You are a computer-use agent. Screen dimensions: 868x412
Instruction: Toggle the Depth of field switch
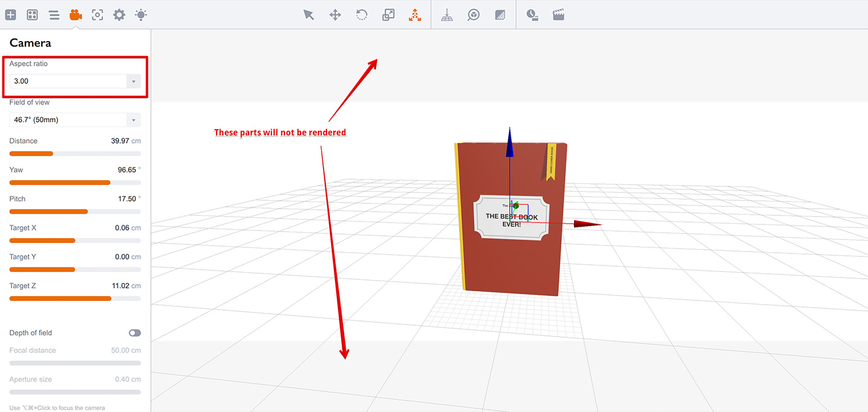pyautogui.click(x=135, y=333)
